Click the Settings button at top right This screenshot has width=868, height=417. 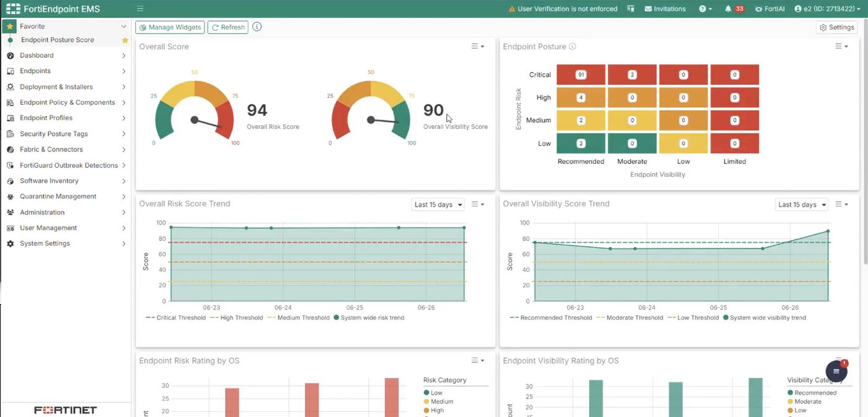[x=837, y=27]
